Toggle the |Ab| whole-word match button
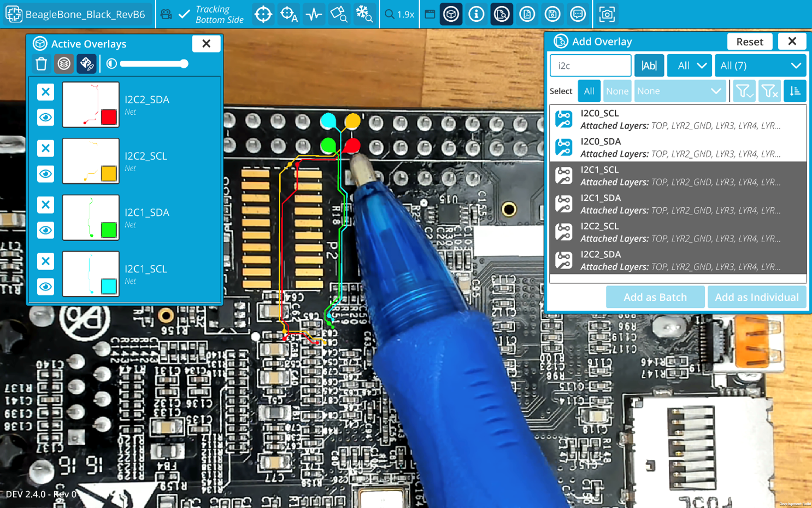 tap(649, 66)
